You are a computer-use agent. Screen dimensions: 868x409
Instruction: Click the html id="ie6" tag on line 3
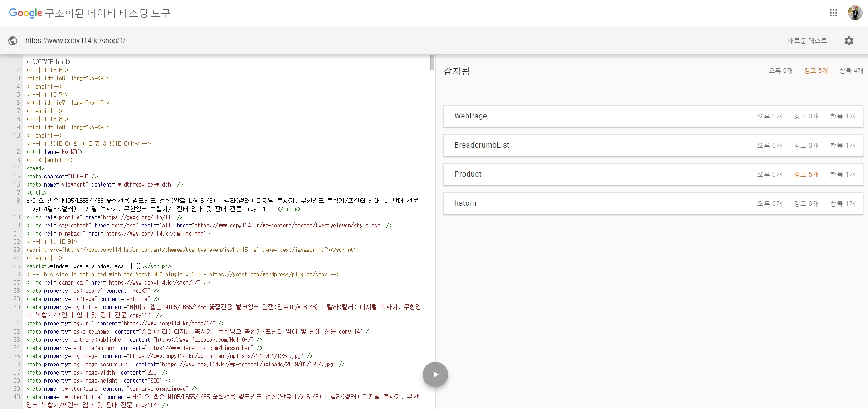(x=68, y=78)
